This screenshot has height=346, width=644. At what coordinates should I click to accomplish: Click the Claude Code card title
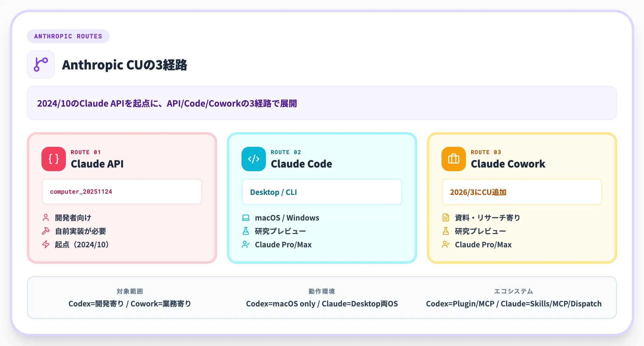coord(301,164)
